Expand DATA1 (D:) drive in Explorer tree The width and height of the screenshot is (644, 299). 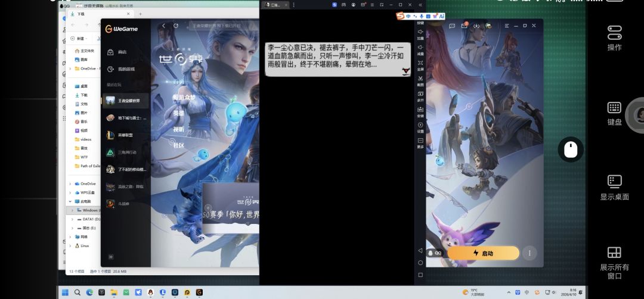73,219
